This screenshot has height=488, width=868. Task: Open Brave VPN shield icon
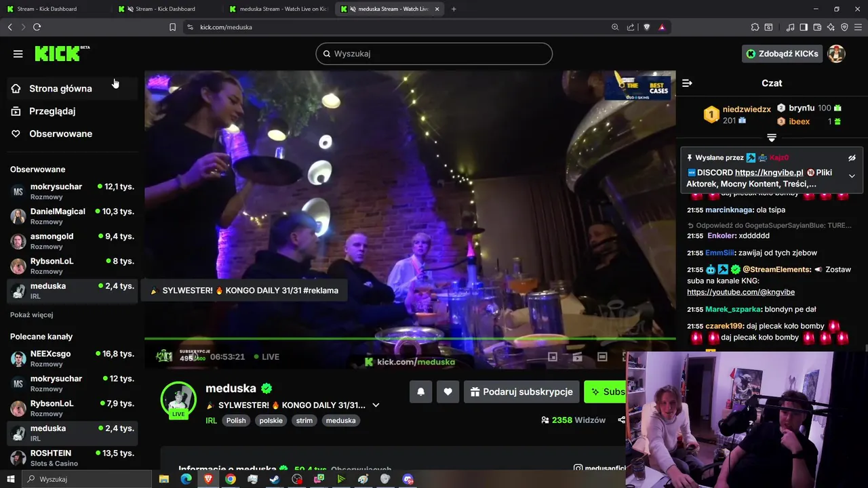coord(844,27)
